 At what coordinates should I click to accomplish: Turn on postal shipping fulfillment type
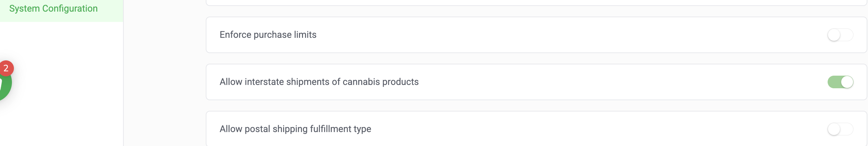click(840, 129)
